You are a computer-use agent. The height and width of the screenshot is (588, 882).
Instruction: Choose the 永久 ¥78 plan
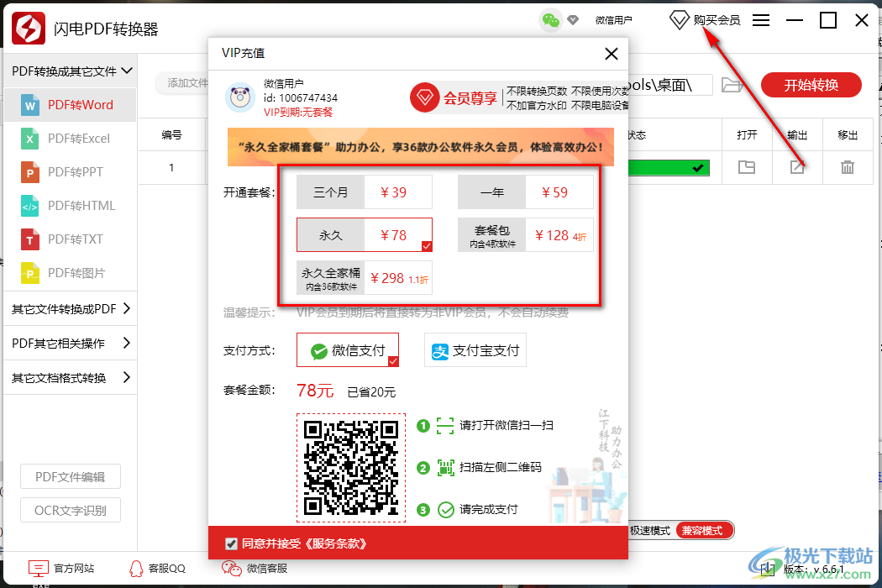coord(365,235)
